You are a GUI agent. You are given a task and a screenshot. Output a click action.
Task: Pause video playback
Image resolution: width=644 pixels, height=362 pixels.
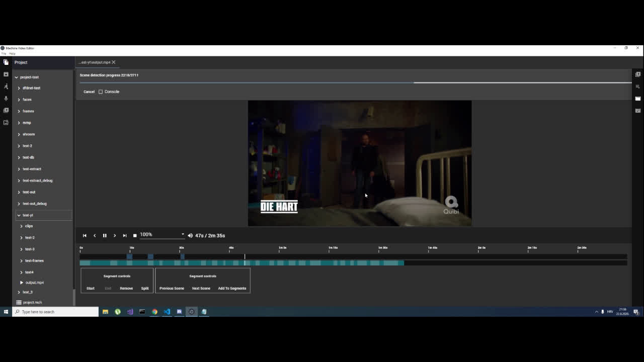(105, 235)
